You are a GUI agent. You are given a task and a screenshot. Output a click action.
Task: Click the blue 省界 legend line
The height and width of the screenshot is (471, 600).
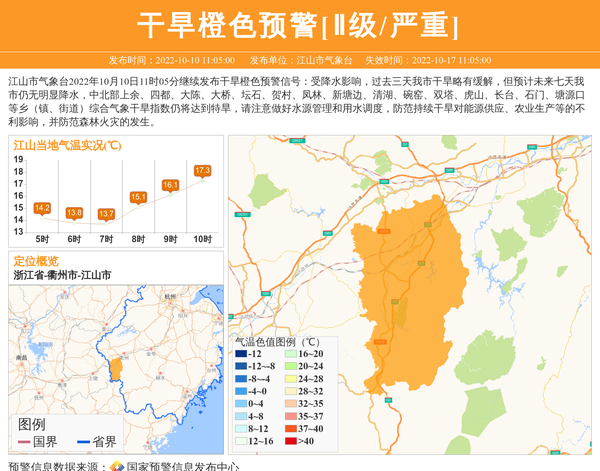82,442
